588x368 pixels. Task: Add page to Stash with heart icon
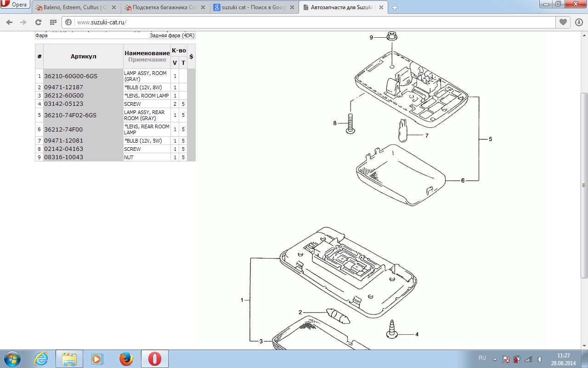tap(563, 22)
